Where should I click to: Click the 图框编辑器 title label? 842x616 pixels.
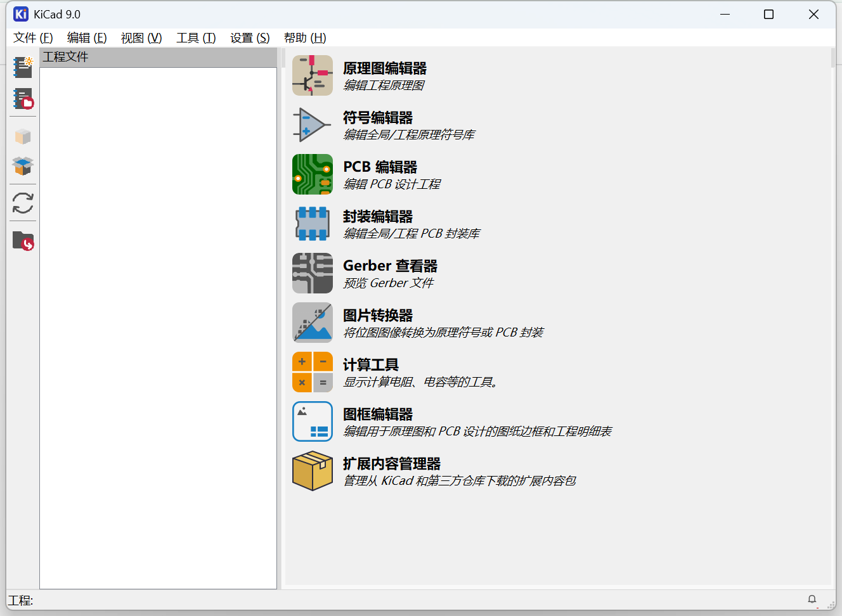378,414
